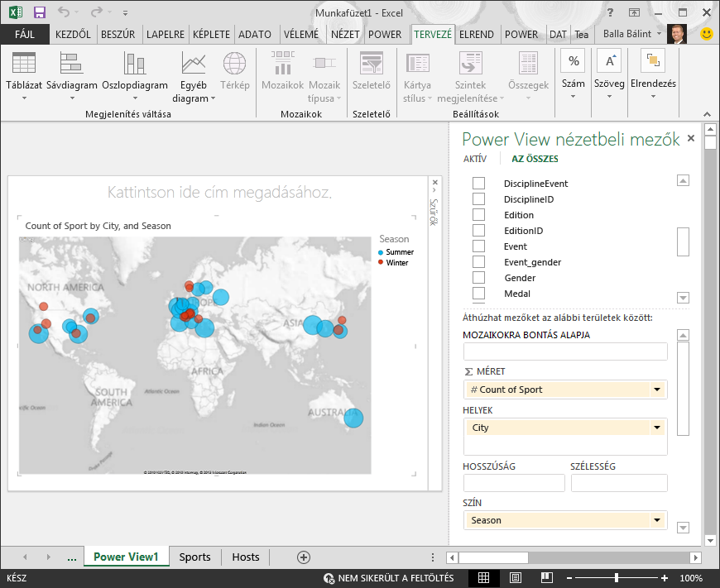Zoom in with the plus button
Image resolution: width=720 pixels, height=588 pixels.
click(664, 578)
